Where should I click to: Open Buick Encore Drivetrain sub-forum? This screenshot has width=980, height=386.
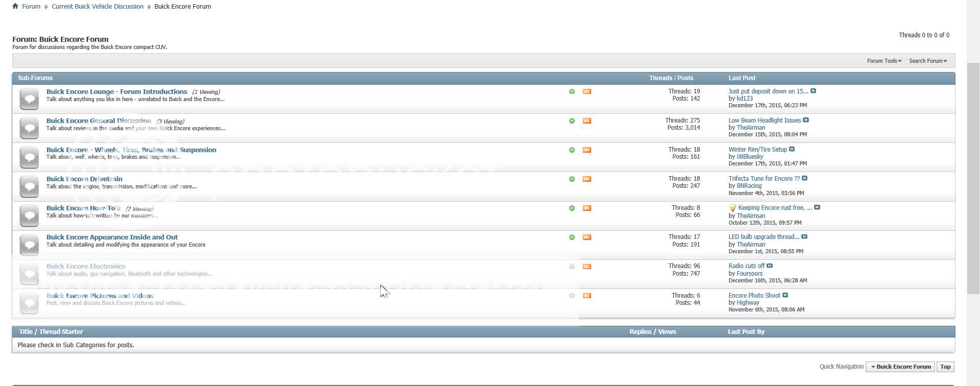click(84, 179)
